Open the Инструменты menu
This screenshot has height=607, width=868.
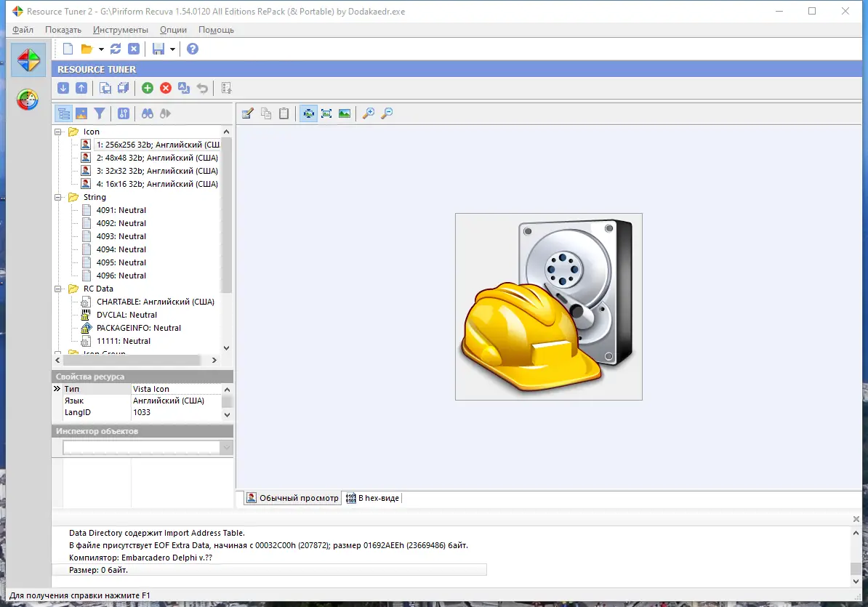[121, 30]
